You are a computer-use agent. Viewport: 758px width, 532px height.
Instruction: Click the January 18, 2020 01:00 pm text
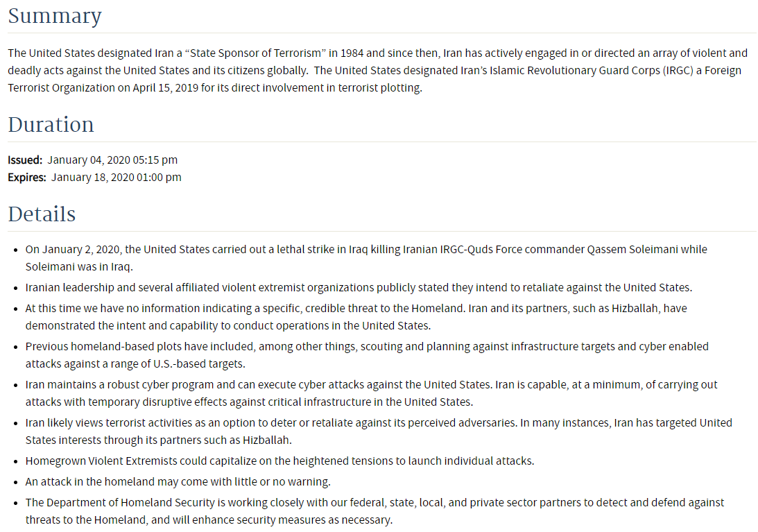[x=116, y=177]
